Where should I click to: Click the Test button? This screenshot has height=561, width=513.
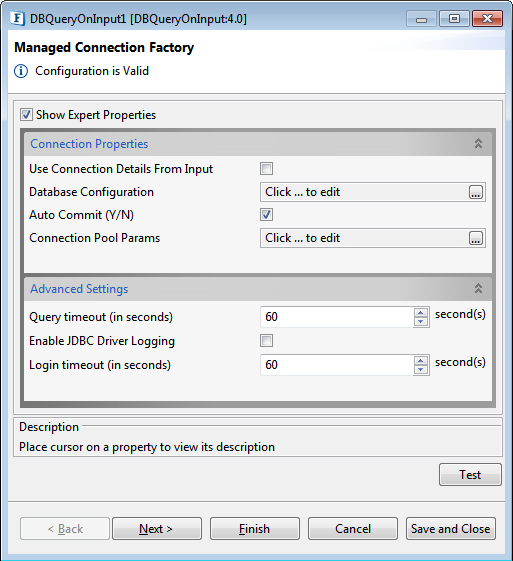point(470,475)
